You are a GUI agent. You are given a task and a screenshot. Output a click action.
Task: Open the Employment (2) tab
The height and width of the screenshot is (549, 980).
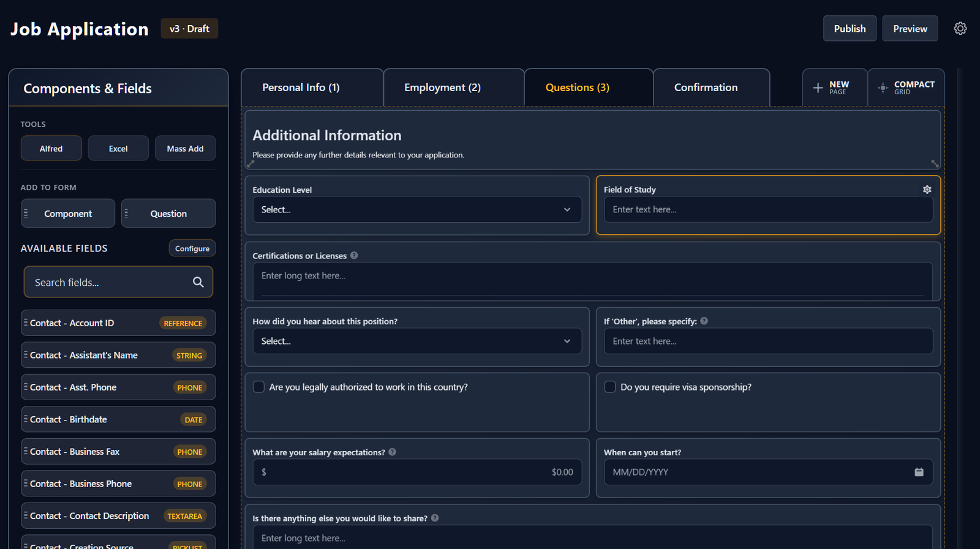442,88
